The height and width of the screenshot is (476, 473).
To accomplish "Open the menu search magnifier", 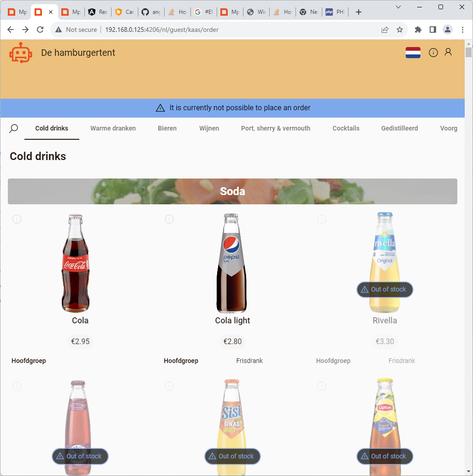I will coord(14,128).
